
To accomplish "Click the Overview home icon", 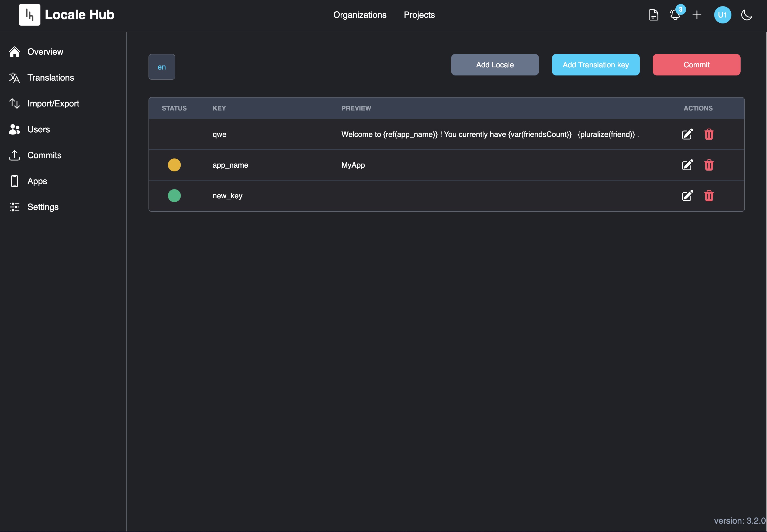I will pos(14,52).
